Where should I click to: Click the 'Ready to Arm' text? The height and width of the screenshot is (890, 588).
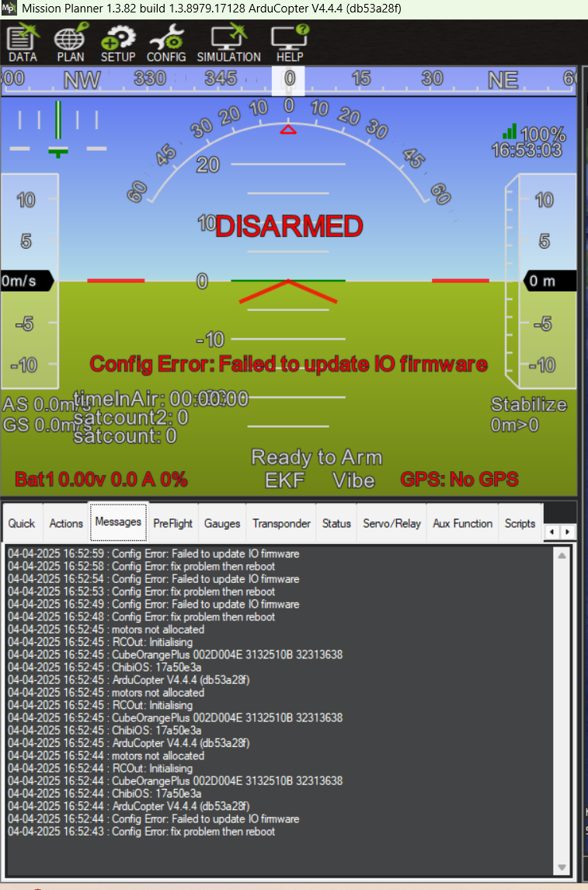click(x=317, y=457)
